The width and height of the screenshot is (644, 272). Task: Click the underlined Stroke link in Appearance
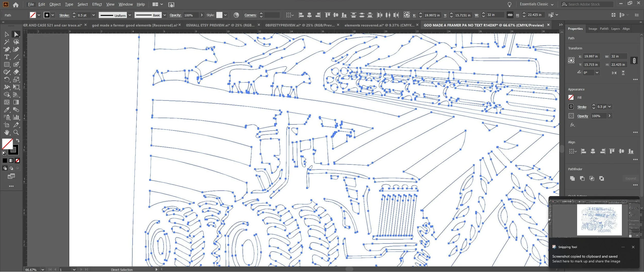(x=582, y=107)
